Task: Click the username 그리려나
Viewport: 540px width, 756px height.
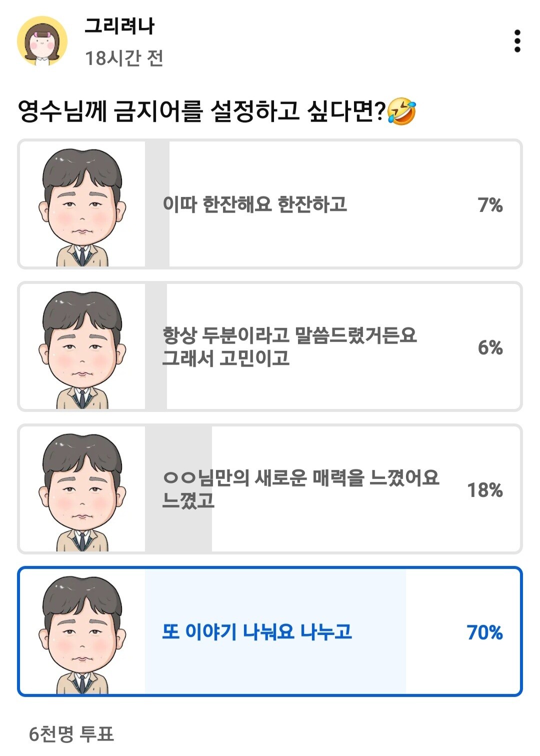Action: click(119, 26)
